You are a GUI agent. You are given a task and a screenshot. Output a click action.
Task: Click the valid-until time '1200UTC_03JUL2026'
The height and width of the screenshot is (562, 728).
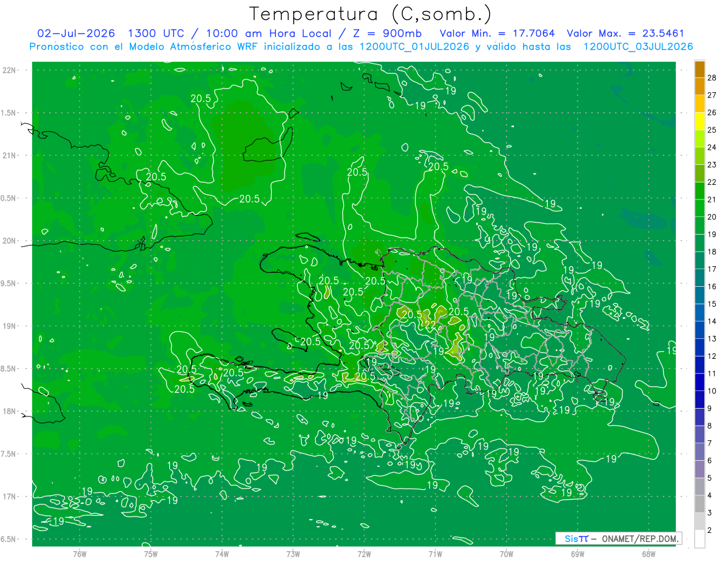638,47
